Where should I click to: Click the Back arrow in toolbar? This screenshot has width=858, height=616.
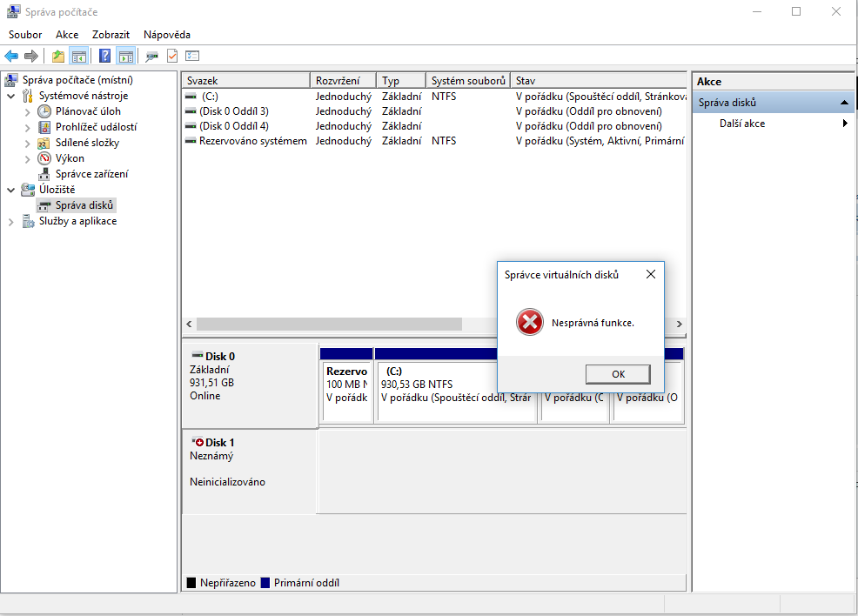tap(11, 56)
